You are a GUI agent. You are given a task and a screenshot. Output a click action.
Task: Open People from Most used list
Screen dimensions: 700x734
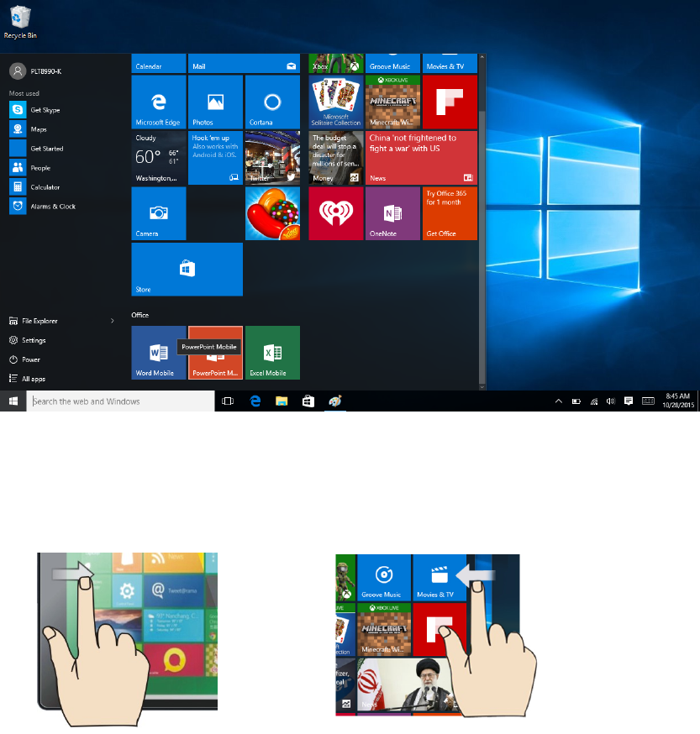[x=61, y=168]
